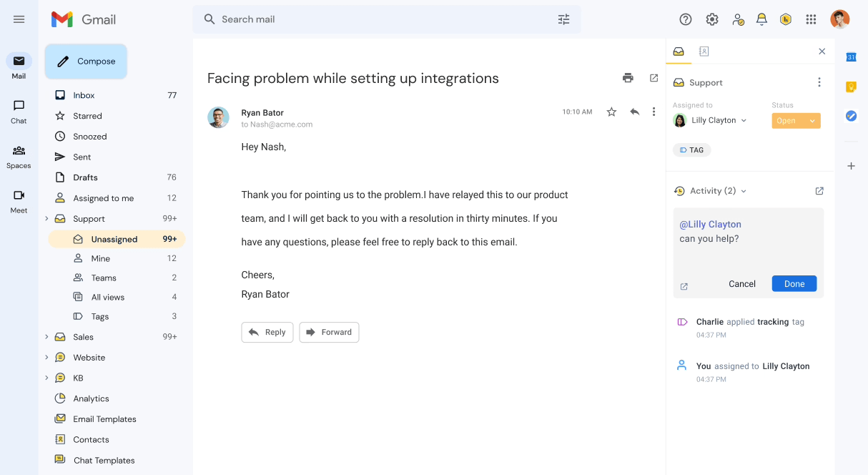Select the Unassigned view under Support
The width and height of the screenshot is (868, 475).
click(114, 239)
